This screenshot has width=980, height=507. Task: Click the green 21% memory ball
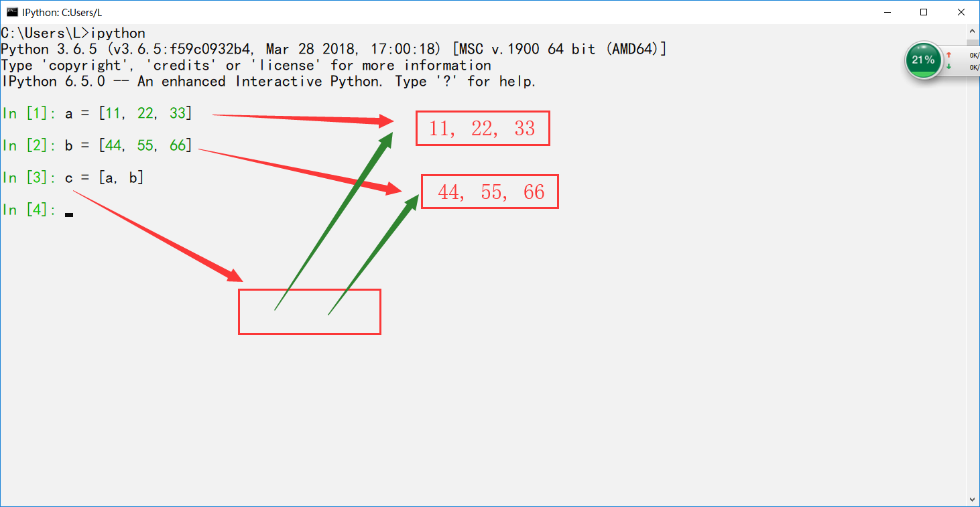tap(923, 60)
